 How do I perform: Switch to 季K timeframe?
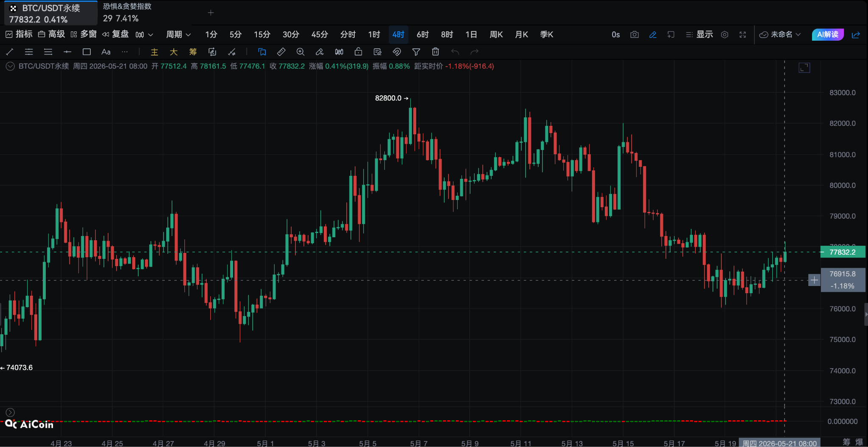coord(547,34)
